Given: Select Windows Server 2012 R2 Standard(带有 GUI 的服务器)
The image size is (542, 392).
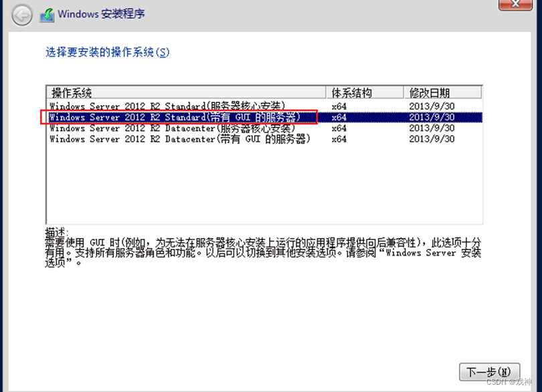Looking at the screenshot, I should pos(264,117).
